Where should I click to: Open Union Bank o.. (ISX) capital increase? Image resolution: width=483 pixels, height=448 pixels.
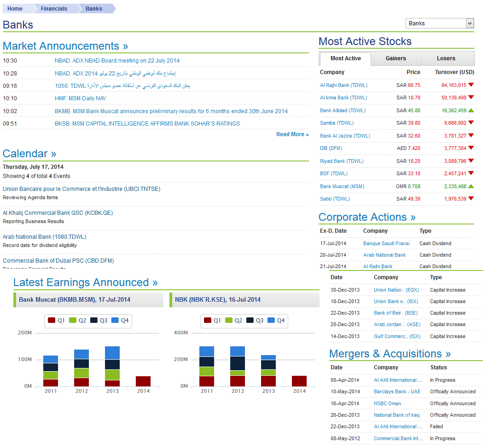tap(396, 302)
